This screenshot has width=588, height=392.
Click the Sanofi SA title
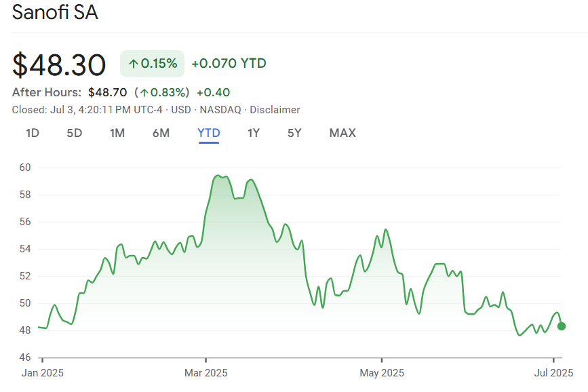point(55,12)
